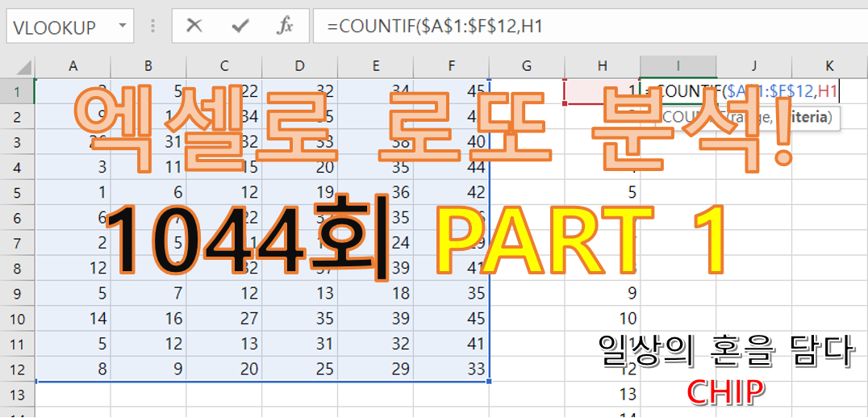The image size is (868, 418).
Task: Select column D header
Action: point(300,66)
